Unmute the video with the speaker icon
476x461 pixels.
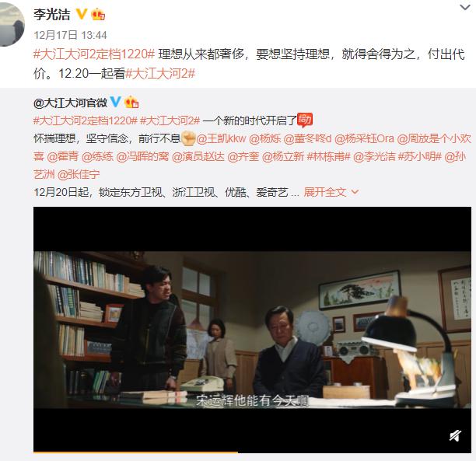(x=455, y=436)
